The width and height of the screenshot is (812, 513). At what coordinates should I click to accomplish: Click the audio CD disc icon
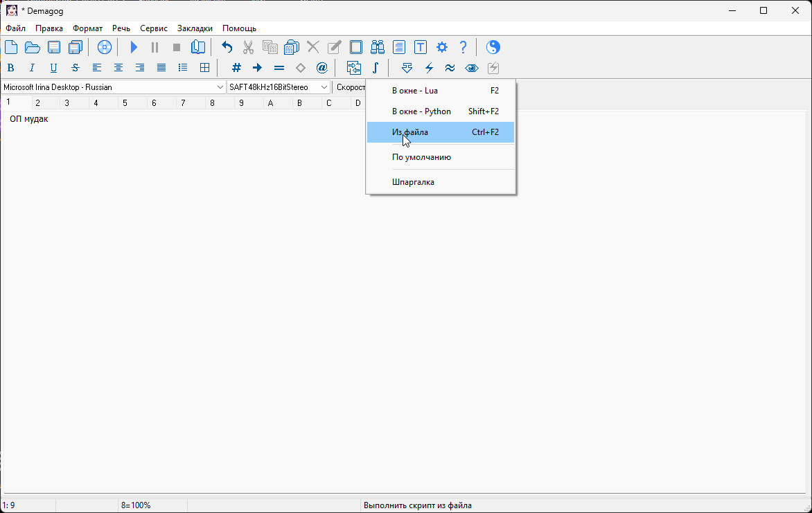point(105,47)
